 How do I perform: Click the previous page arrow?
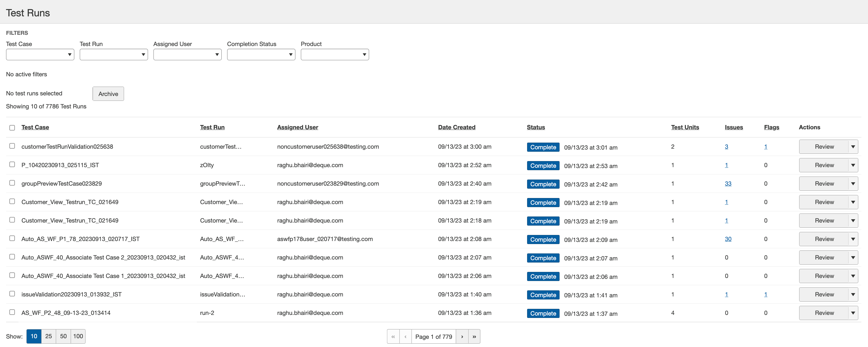point(405,337)
